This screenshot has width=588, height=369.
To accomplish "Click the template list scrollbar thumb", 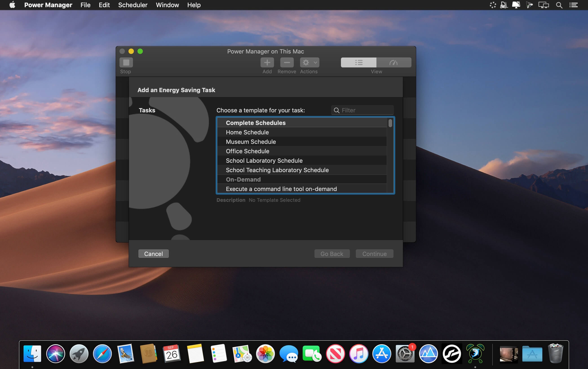I will pos(390,123).
